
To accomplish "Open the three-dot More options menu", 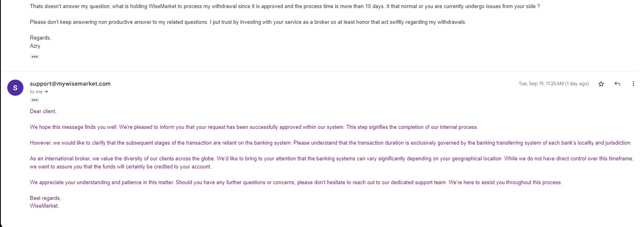I will pos(633,84).
